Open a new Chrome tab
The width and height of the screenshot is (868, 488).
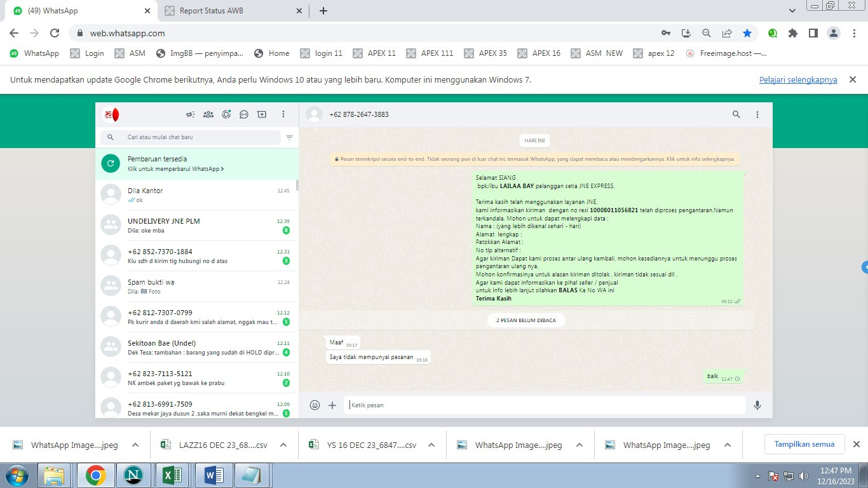pyautogui.click(x=323, y=11)
